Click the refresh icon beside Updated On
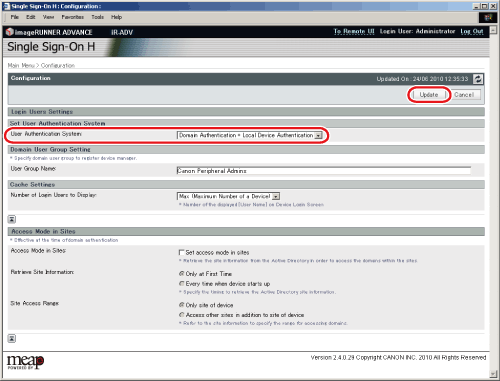The height and width of the screenshot is (381, 500). click(478, 79)
